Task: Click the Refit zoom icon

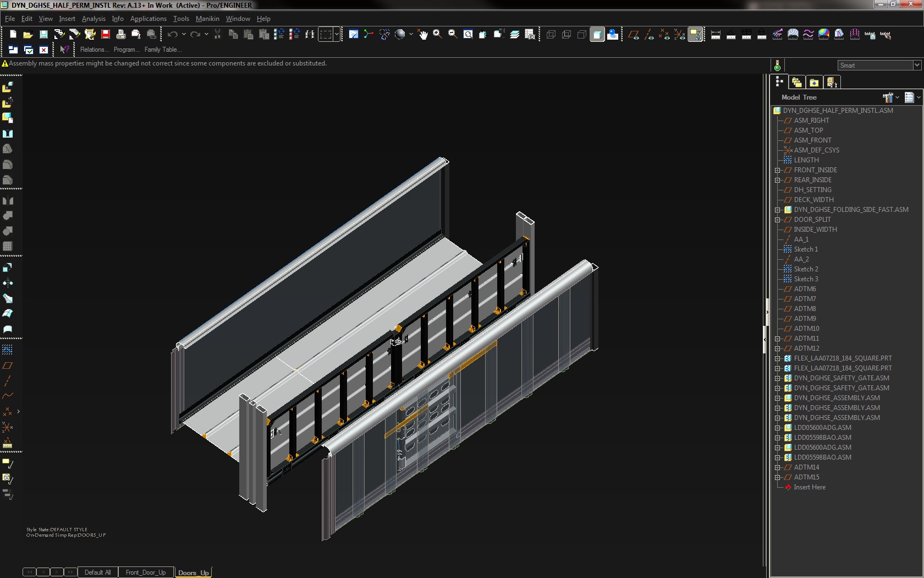Action: click(468, 34)
